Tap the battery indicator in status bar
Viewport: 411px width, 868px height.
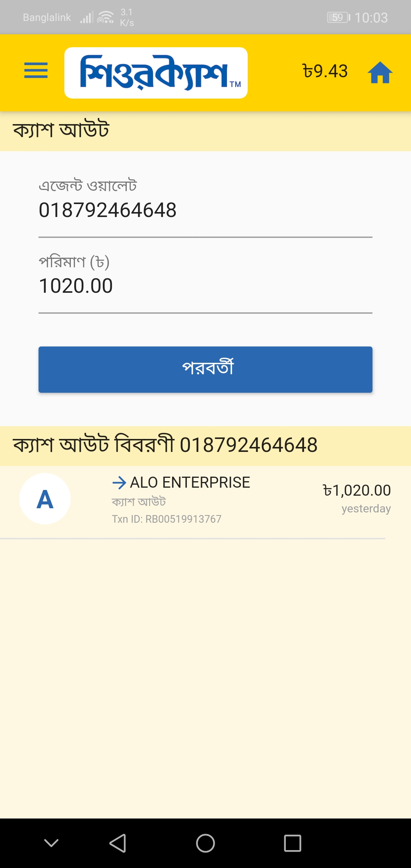coord(338,18)
